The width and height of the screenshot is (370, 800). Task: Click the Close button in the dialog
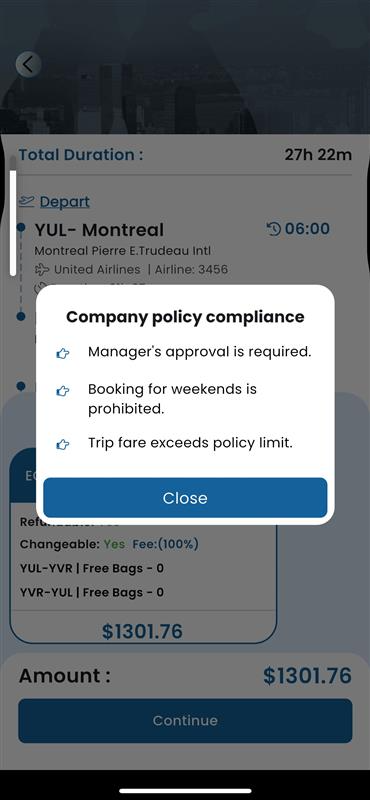point(185,497)
